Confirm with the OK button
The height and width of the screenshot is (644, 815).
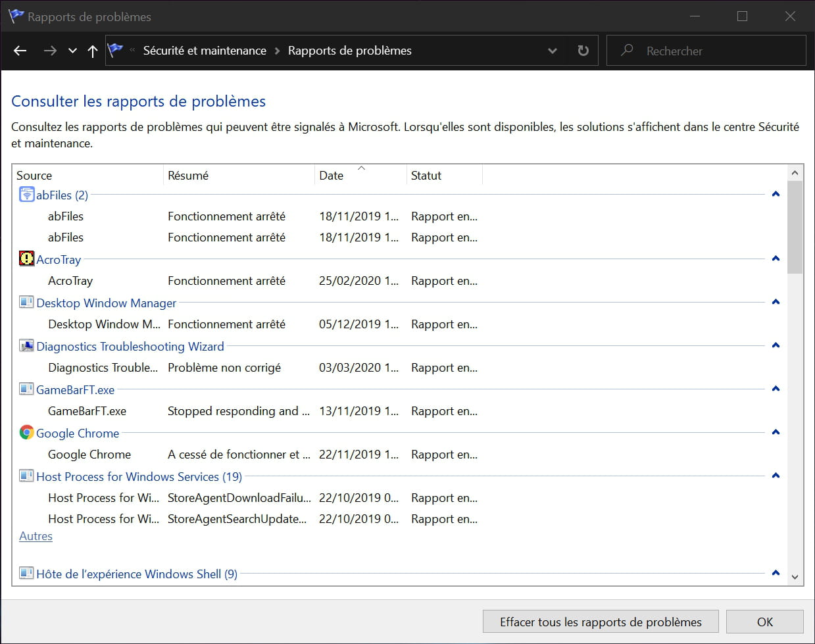point(764,621)
